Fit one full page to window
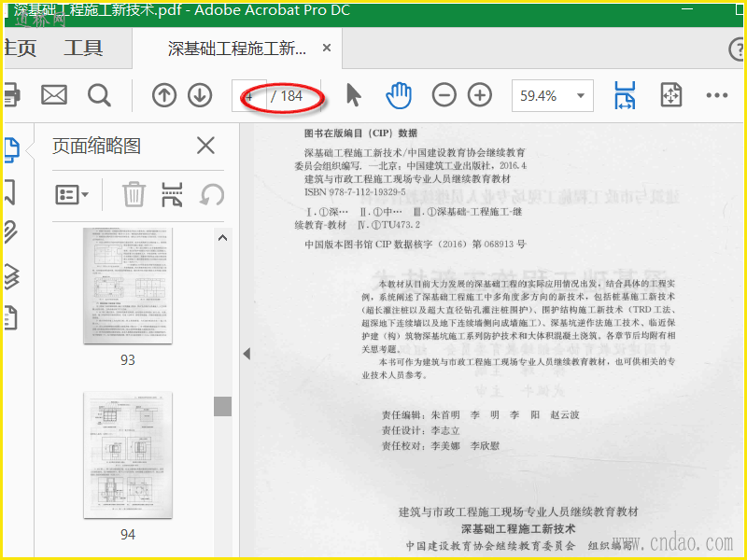747x560 pixels. click(x=671, y=95)
